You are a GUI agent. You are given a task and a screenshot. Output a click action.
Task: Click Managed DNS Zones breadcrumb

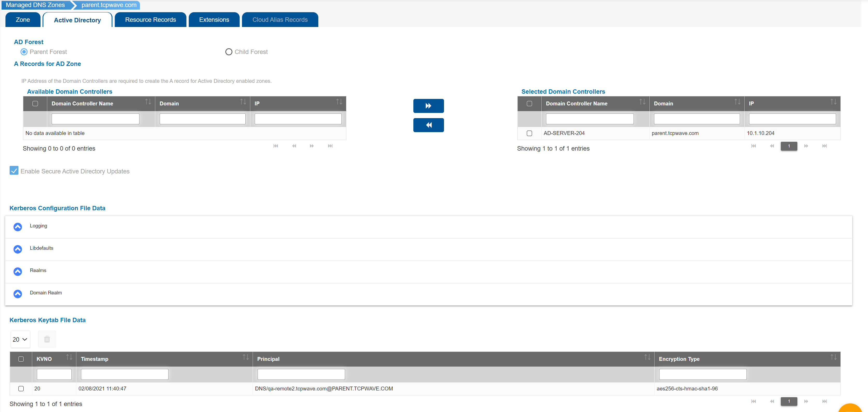(35, 5)
